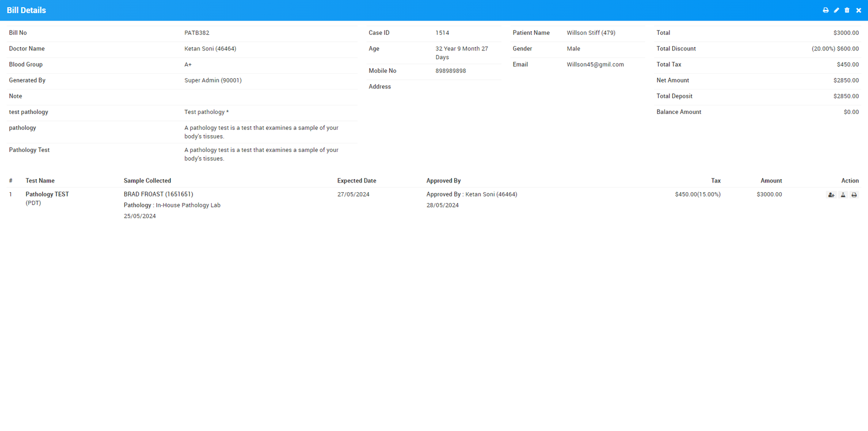Click the Test Name column header
Image resolution: width=868 pixels, height=431 pixels.
pos(40,181)
